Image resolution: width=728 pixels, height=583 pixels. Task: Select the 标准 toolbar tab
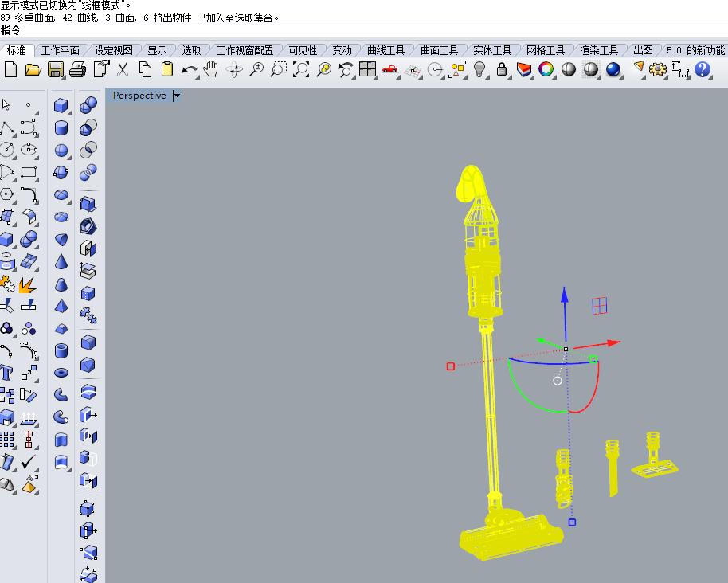click(x=16, y=50)
